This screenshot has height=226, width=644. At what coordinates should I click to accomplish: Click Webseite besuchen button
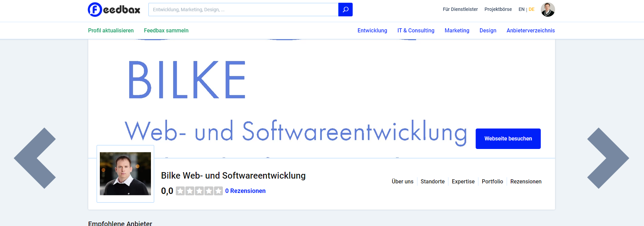[508, 139]
